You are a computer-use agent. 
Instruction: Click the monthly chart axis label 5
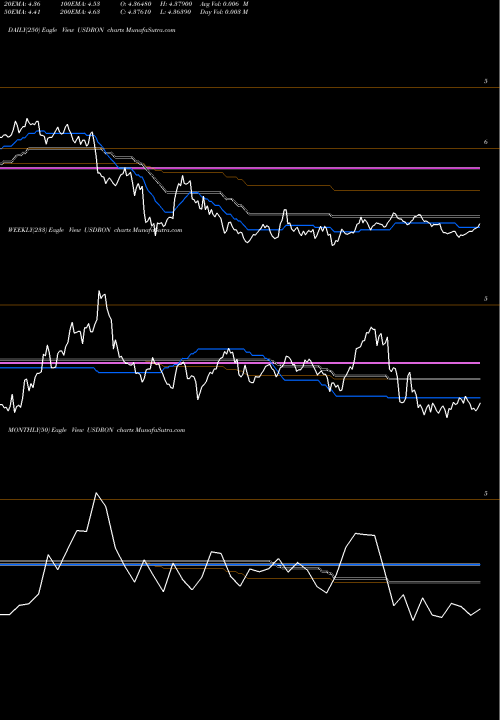(486, 494)
